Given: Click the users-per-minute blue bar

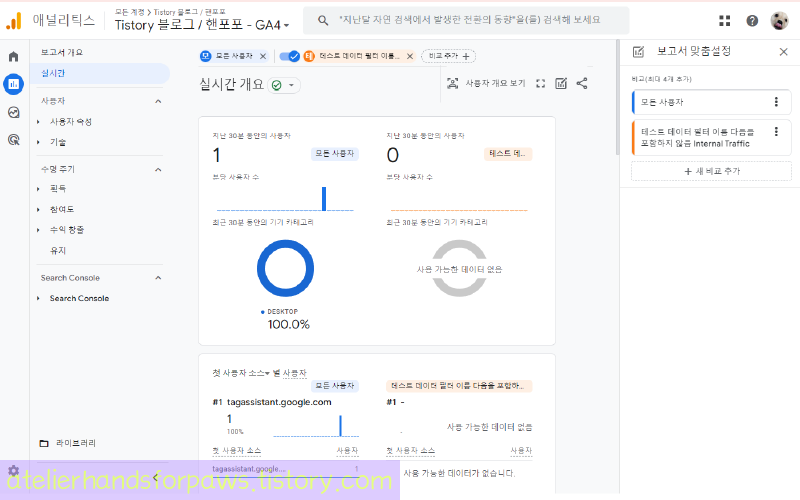Looking at the screenshot, I should point(324,198).
